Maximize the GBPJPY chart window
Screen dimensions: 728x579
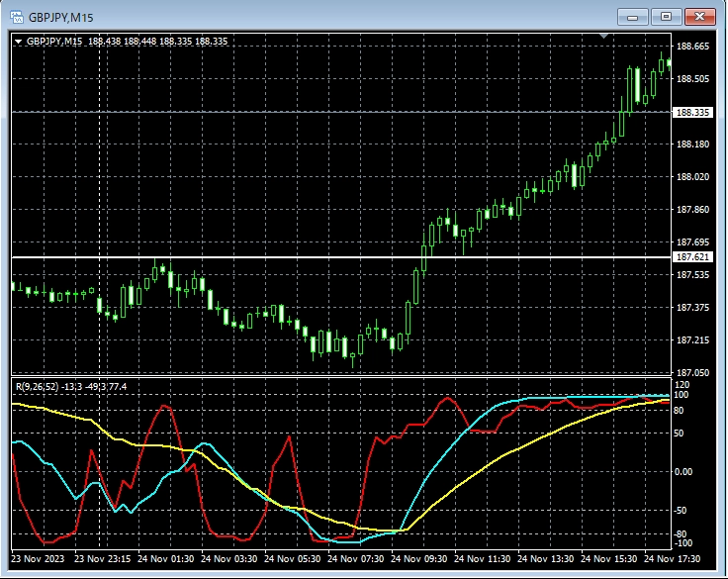coord(666,16)
